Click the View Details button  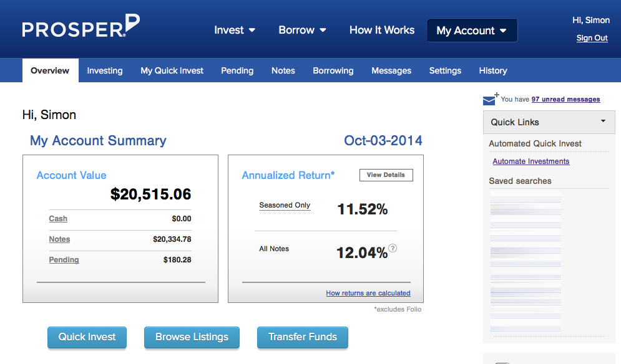386,175
